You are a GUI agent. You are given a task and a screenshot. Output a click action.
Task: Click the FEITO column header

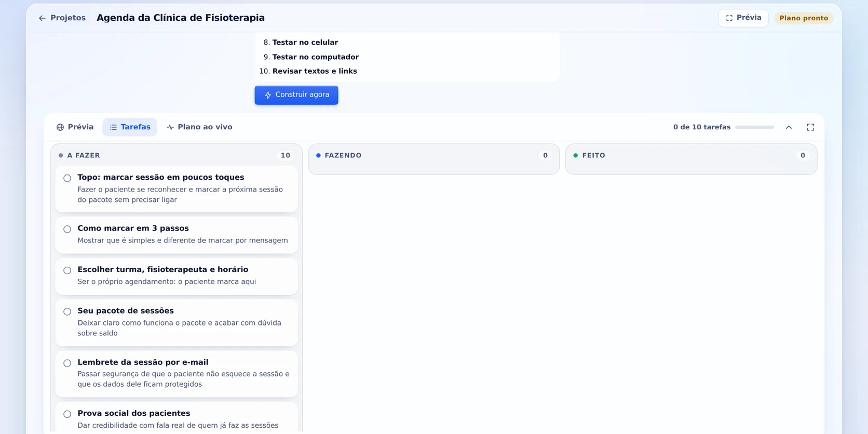click(x=691, y=155)
